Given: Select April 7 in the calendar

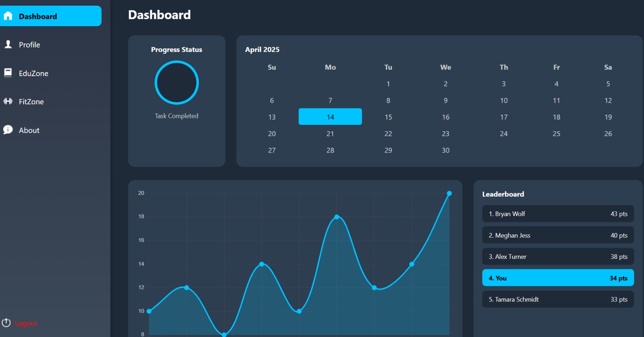Looking at the screenshot, I should click(330, 100).
